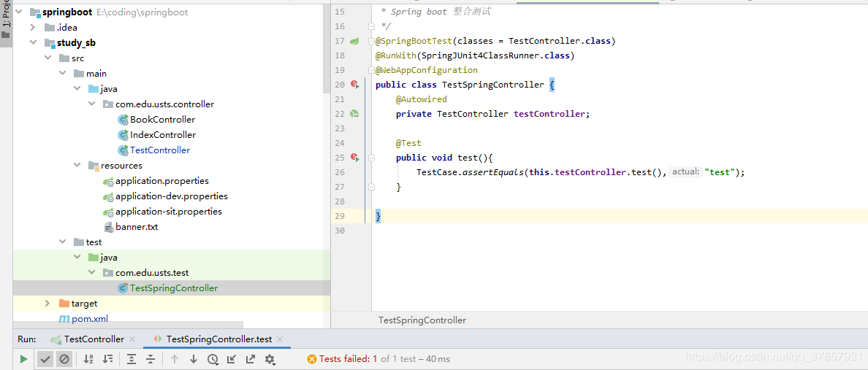Expand the .idea folder
Screen dimensions: 868x370
(x=33, y=27)
